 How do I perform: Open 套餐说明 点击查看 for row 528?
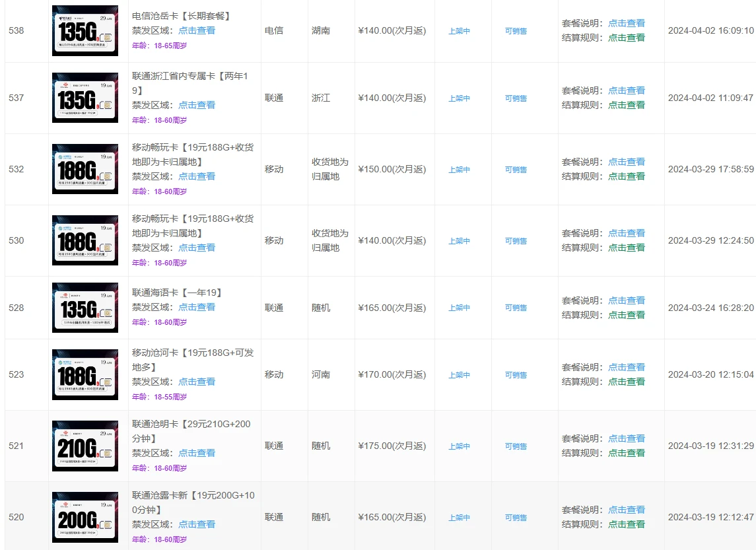click(627, 300)
